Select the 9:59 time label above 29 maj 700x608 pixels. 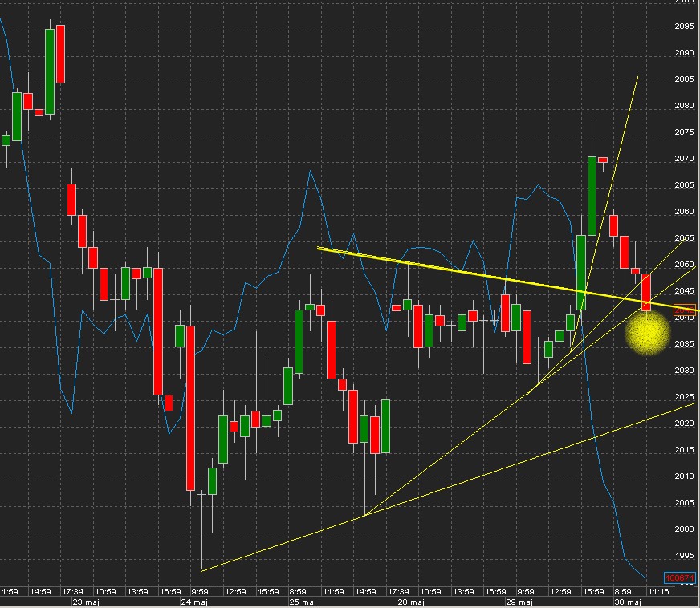point(526,591)
